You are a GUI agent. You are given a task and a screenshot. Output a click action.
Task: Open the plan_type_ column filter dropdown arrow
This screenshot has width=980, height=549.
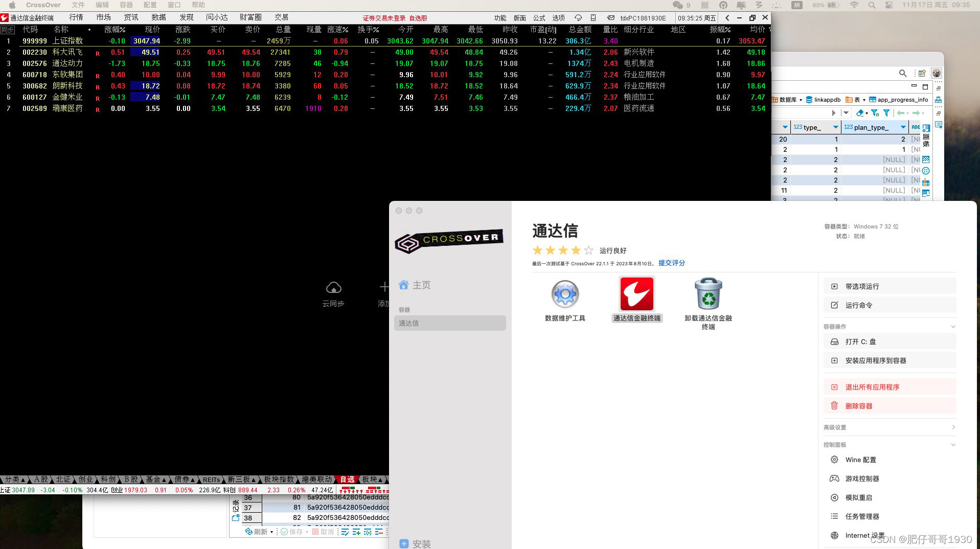pyautogui.click(x=903, y=127)
